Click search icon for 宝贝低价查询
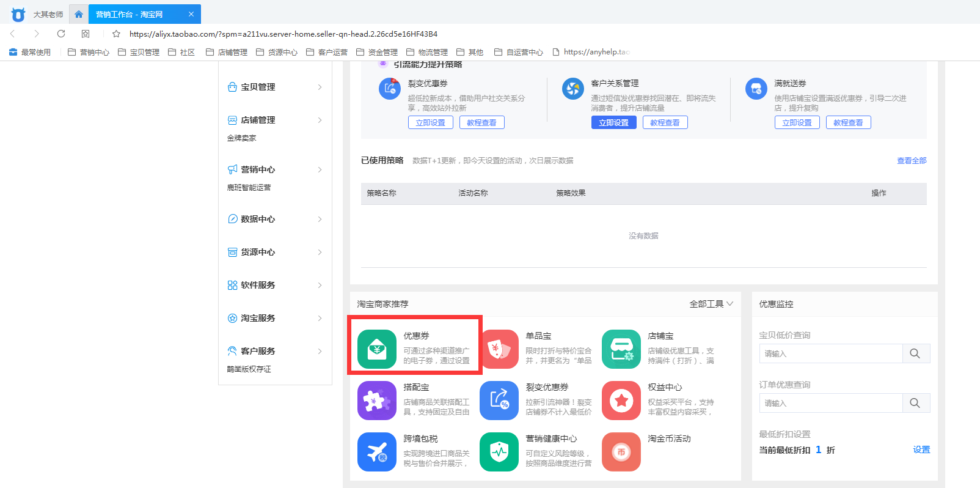Image resolution: width=980 pixels, height=488 pixels. coord(915,353)
